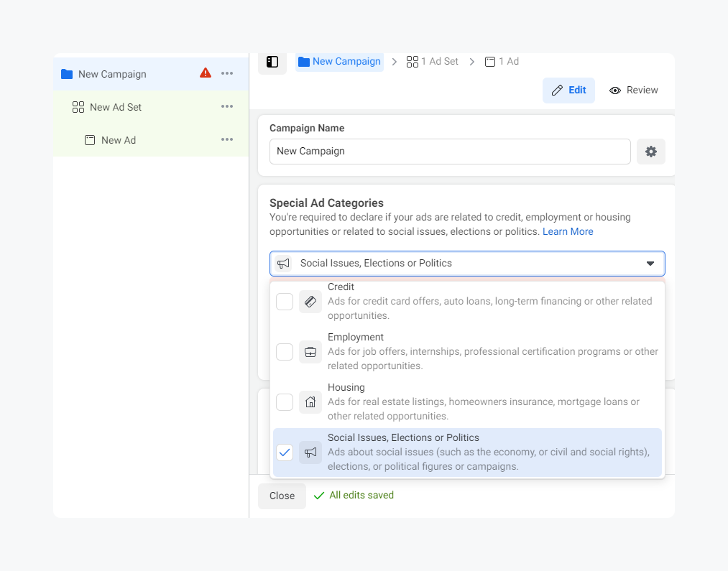Uncheck Social Issues, Elections or Politics checkbox

pyautogui.click(x=285, y=452)
